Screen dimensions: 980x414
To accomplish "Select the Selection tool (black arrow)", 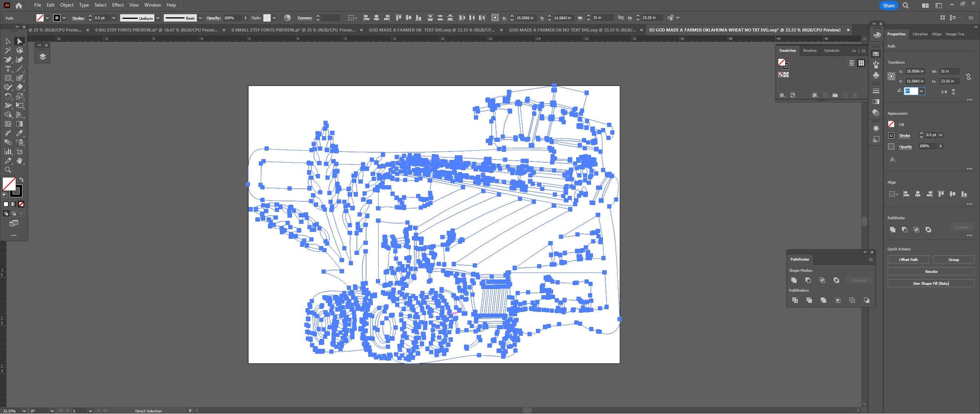I will tap(8, 41).
